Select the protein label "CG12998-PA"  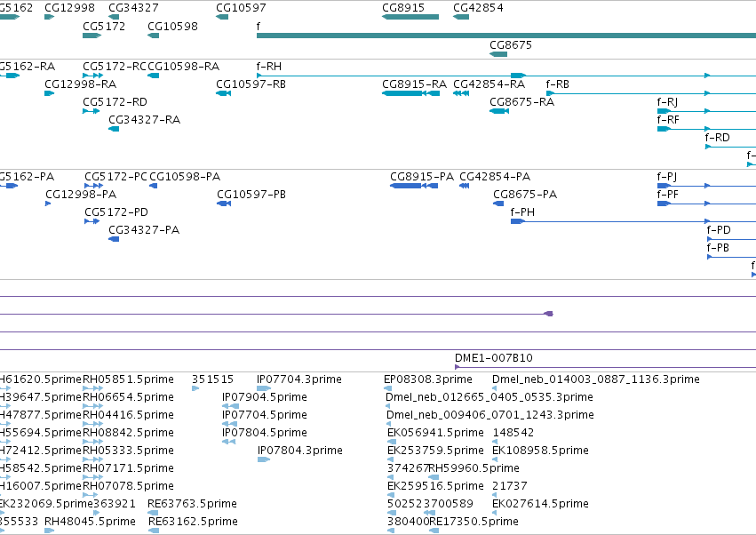[x=81, y=195]
